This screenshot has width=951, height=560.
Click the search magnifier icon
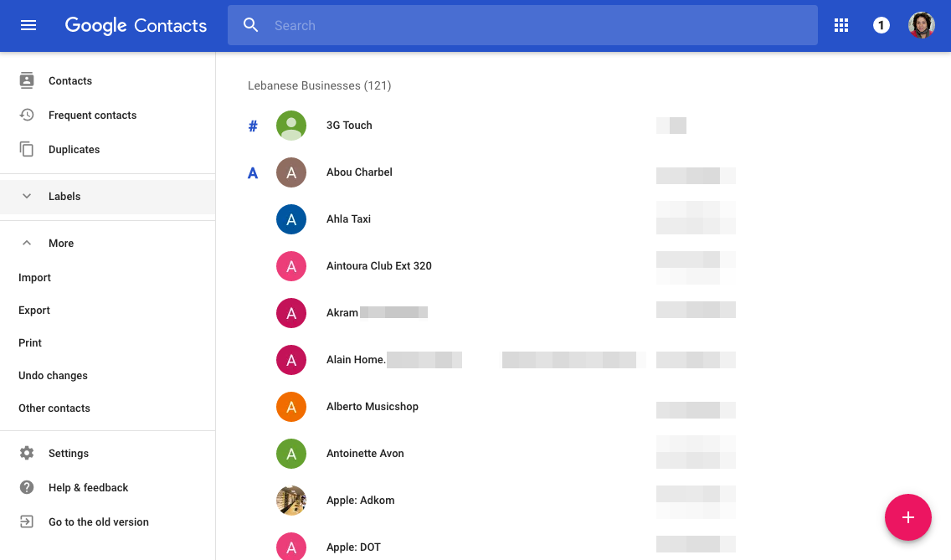click(251, 25)
